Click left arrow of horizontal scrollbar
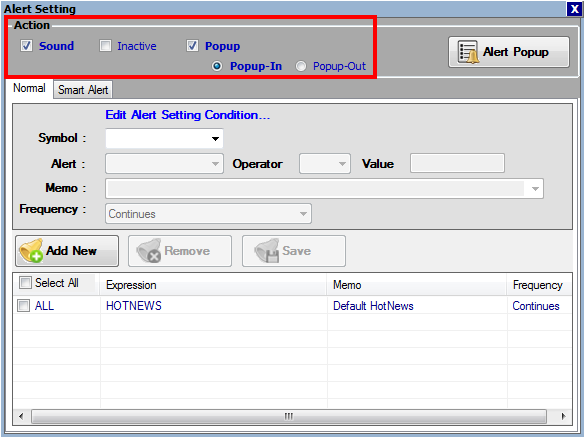 (21, 416)
